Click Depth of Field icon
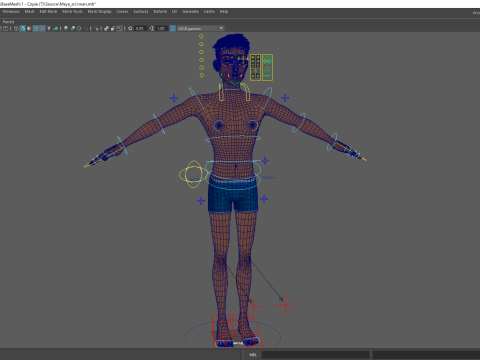 pos(86,28)
